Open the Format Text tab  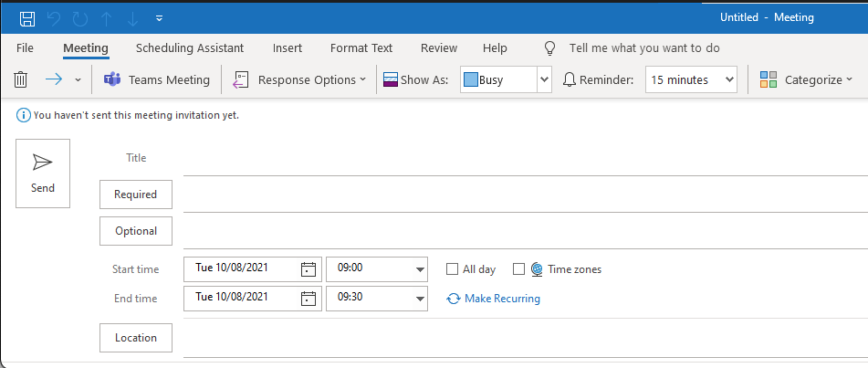[x=361, y=48]
